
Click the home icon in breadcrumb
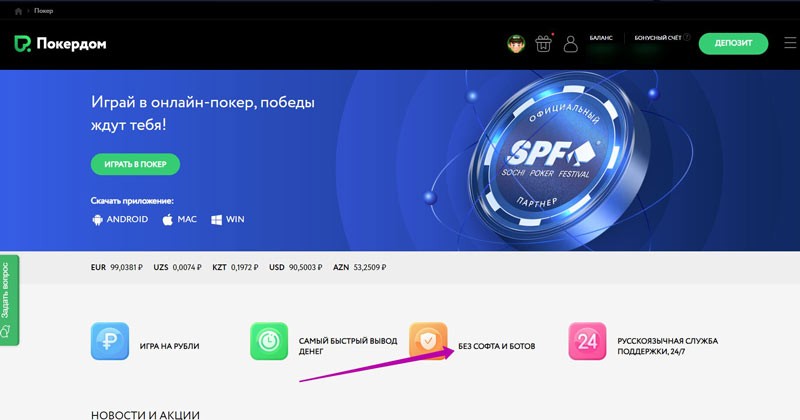tap(18, 10)
